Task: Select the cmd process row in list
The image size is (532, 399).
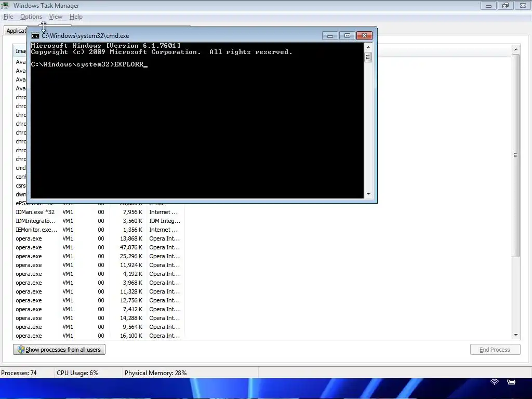Action: 20,168
